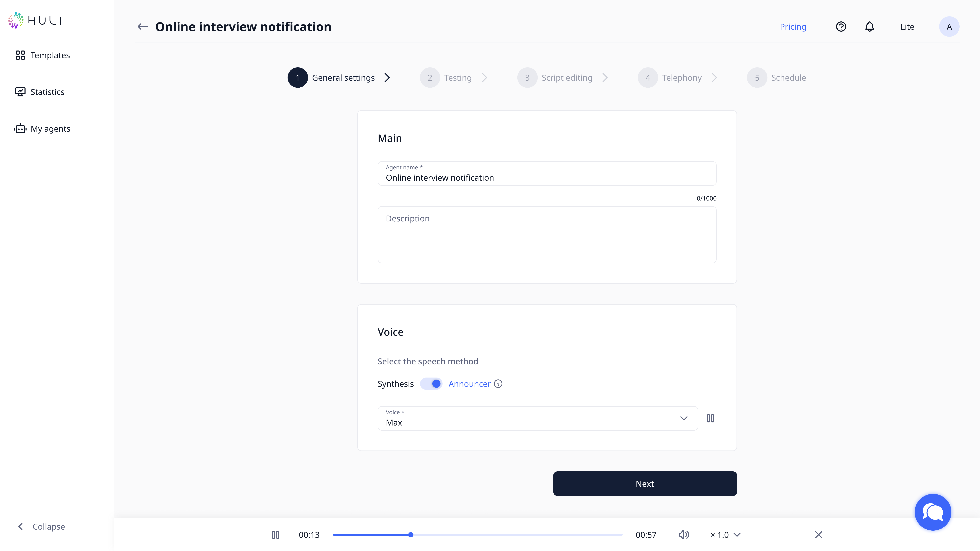This screenshot has height=551, width=980.
Task: Open the help question mark icon
Action: click(x=841, y=27)
